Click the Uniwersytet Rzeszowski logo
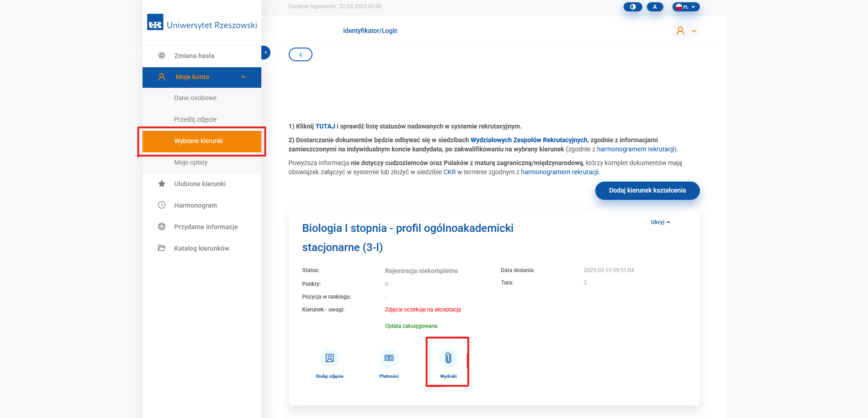Screen dimensions: 868x418 pyautogui.click(x=202, y=23)
